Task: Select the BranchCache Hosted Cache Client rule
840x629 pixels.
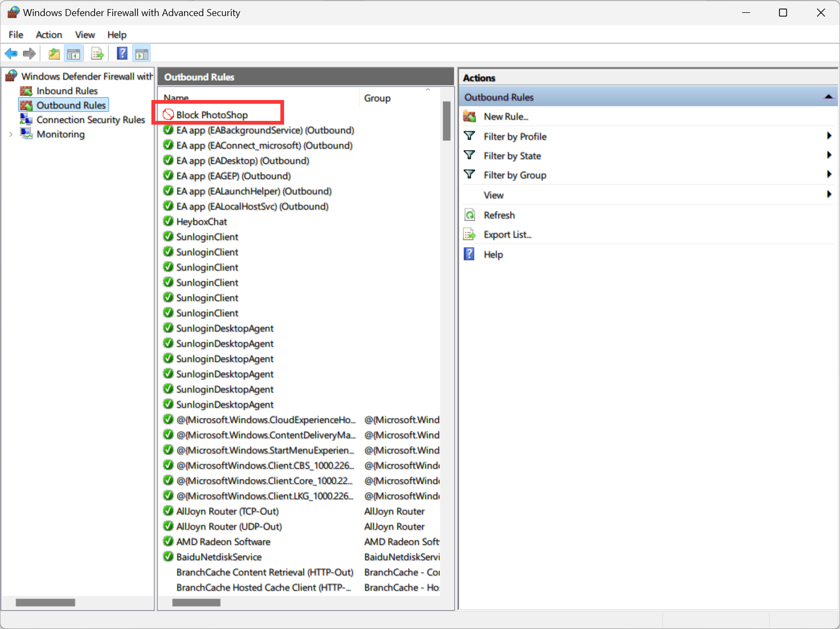Action: [264, 587]
